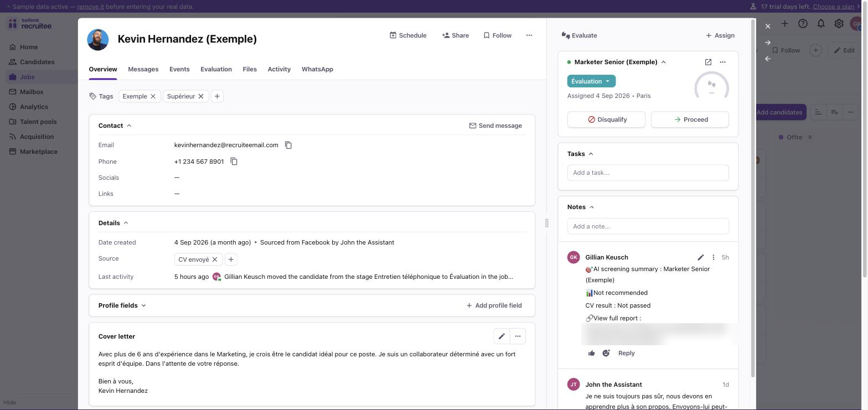Remove the CV envoyé source
The width and height of the screenshot is (868, 410).
[x=215, y=260]
